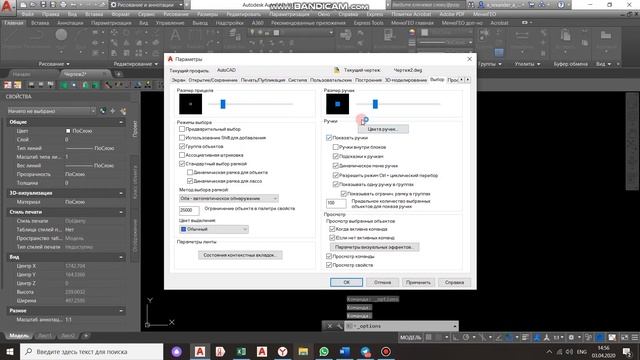Open the Лист1 layout tab
The image size is (640, 360).
pyautogui.click(x=44, y=336)
